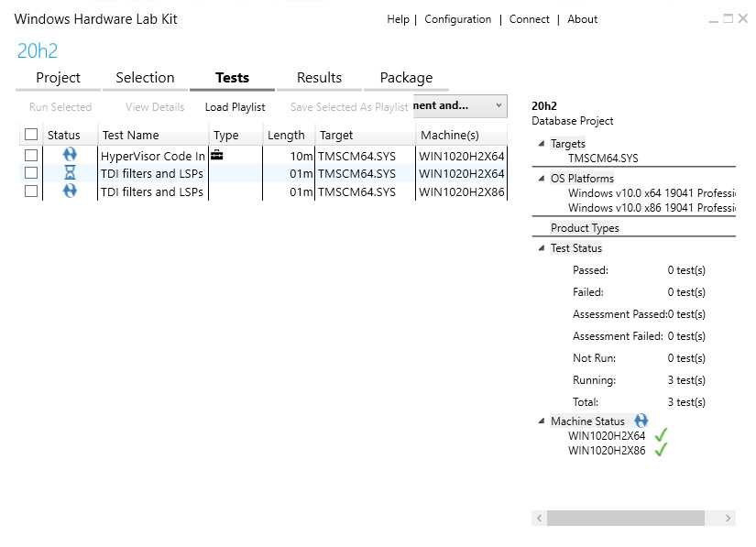Click the Load Playlist button
756x547 pixels.
click(x=235, y=107)
